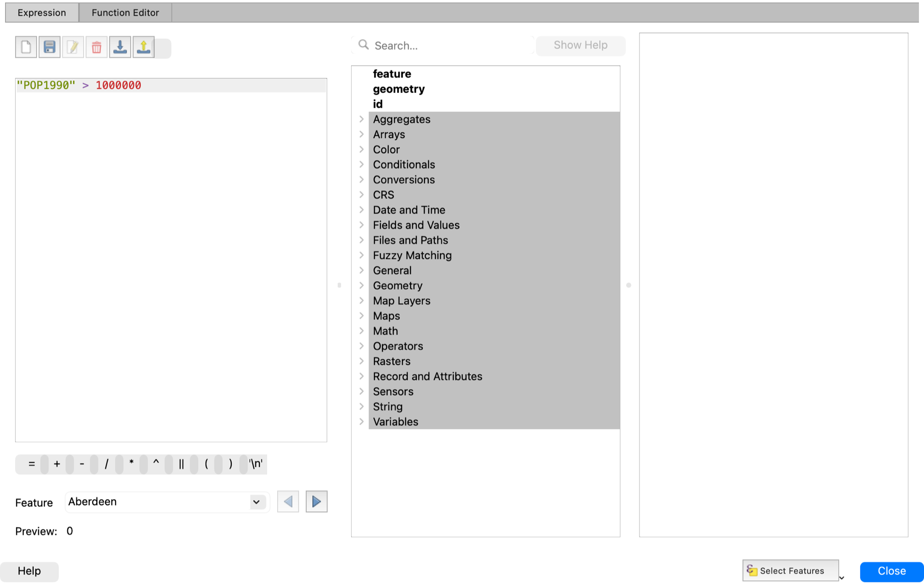Click into the expression text editor

tap(171, 260)
